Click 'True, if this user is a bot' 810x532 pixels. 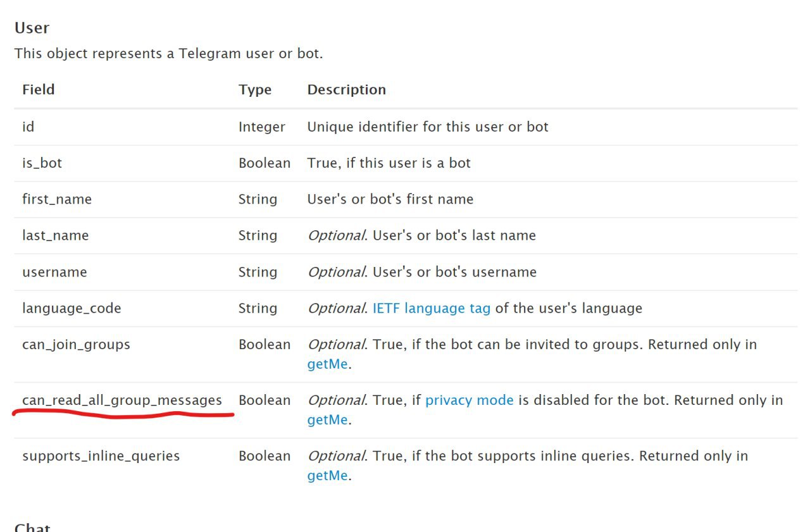point(389,163)
